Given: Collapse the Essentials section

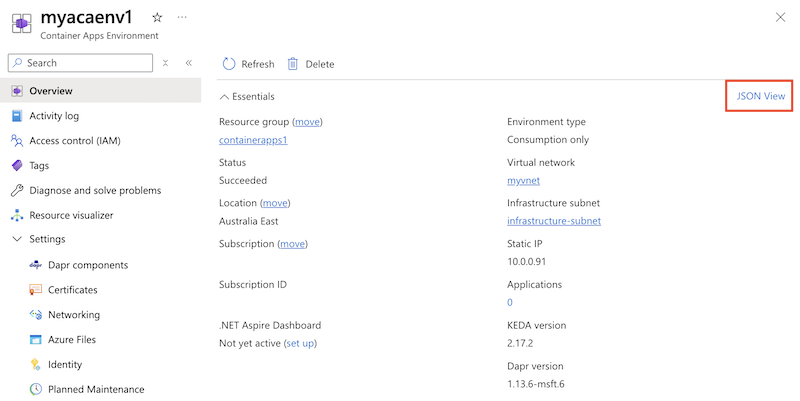Looking at the screenshot, I should click(224, 97).
